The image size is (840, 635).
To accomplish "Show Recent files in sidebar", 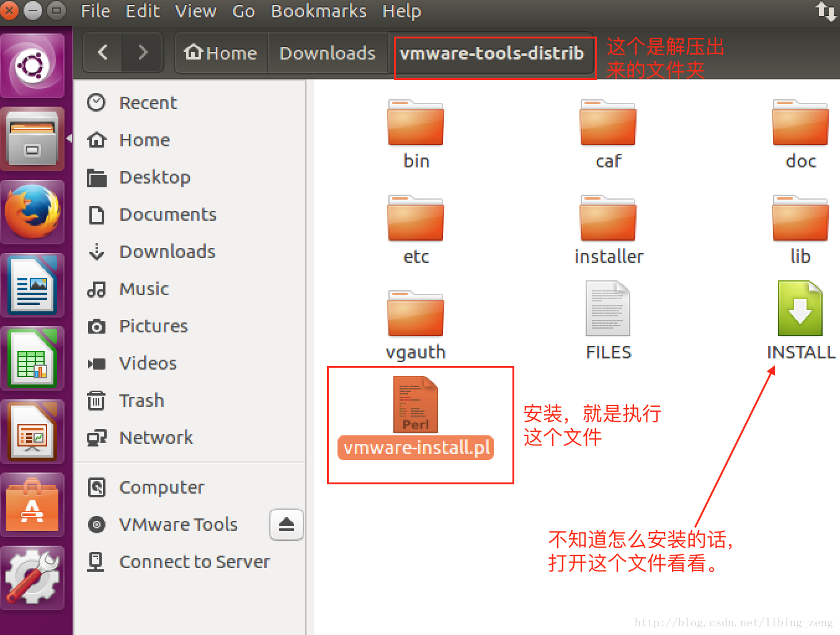I will coord(190,102).
